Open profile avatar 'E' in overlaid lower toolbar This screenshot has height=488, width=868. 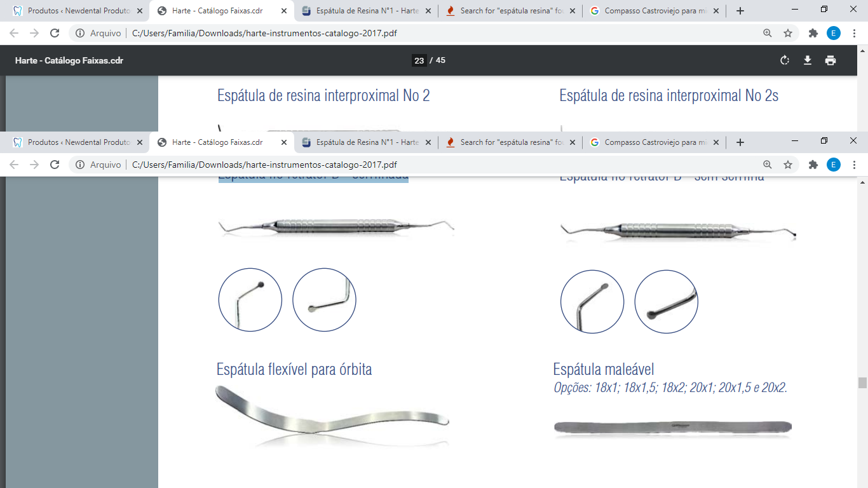point(834,165)
